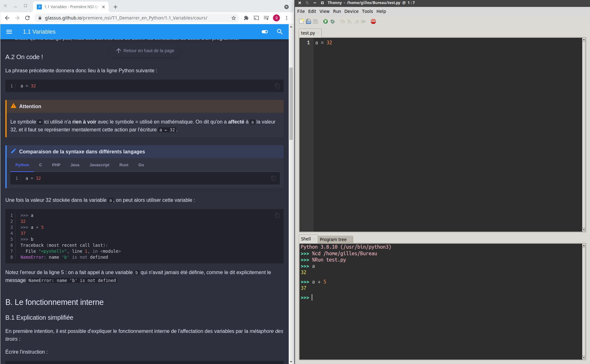Click the Open file toolbar icon
The height and width of the screenshot is (364, 590).
pyautogui.click(x=309, y=21)
